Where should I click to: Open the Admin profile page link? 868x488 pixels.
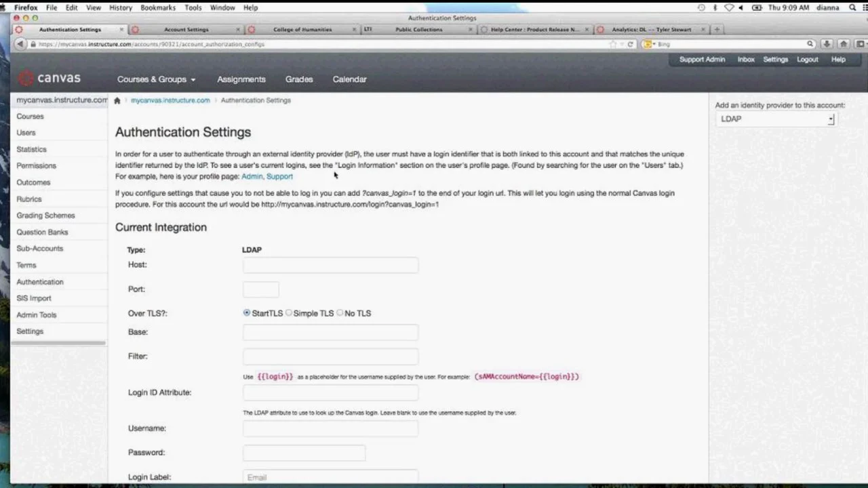click(252, 176)
